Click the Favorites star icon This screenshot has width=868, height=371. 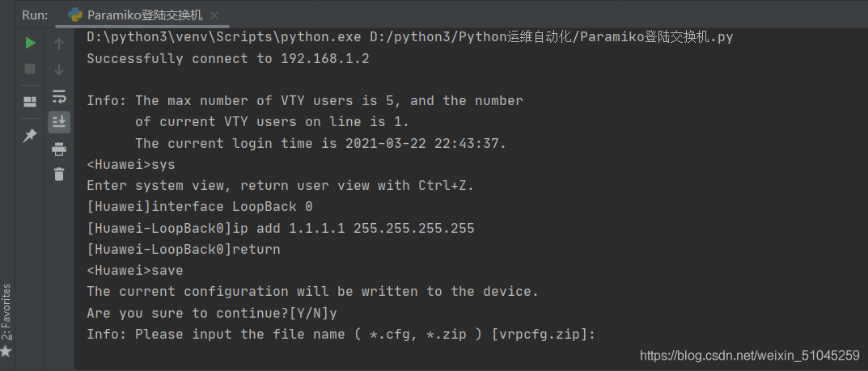point(6,352)
